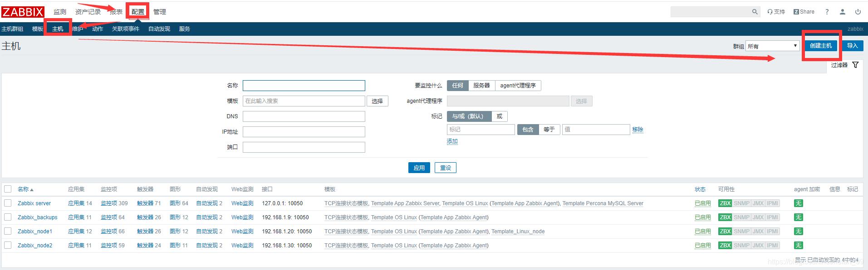The image size is (868, 270).
Task: Select all hosts with header checkbox
Action: [8, 189]
